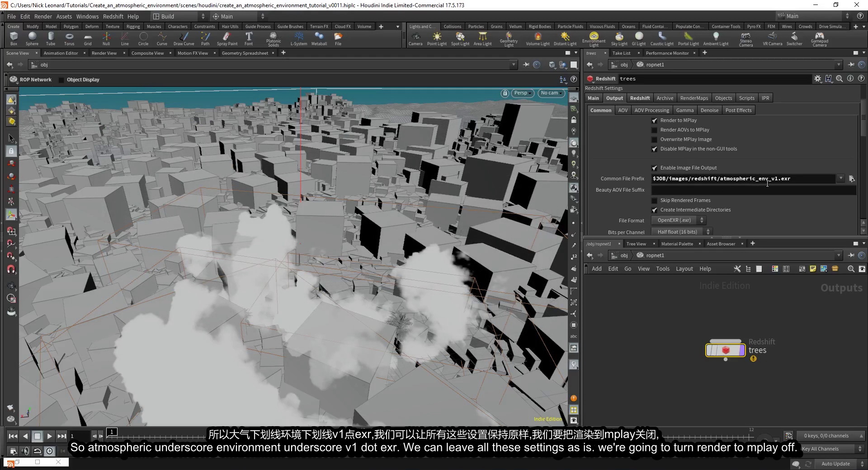This screenshot has height=470, width=868.
Task: Select the Draw Curve tool
Action: [x=184, y=39]
